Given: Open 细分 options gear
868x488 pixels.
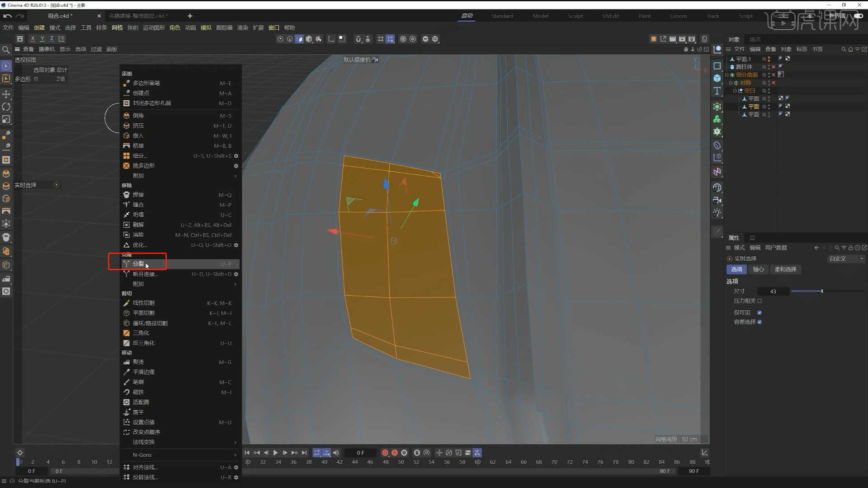Looking at the screenshot, I should [236, 156].
